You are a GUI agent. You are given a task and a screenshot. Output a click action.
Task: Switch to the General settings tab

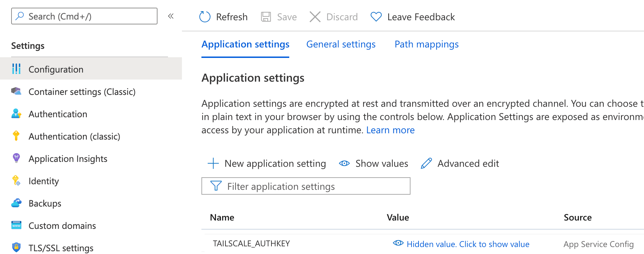click(x=340, y=44)
